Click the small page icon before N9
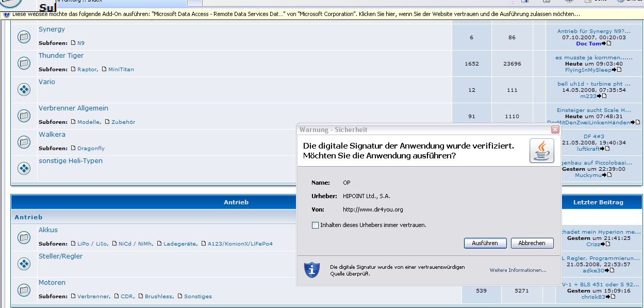Viewport: 644px width, 308px height. click(x=73, y=43)
